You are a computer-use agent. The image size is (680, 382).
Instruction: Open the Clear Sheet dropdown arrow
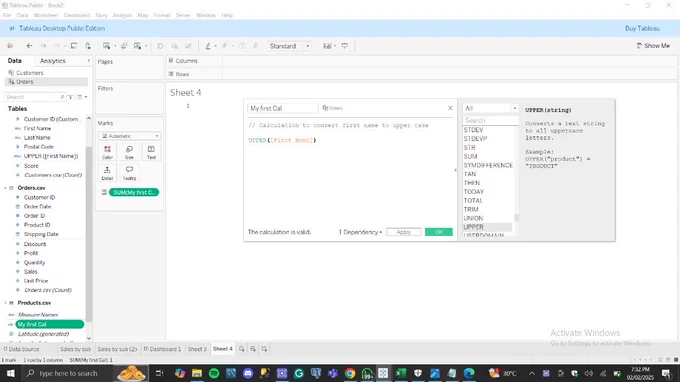click(x=146, y=46)
